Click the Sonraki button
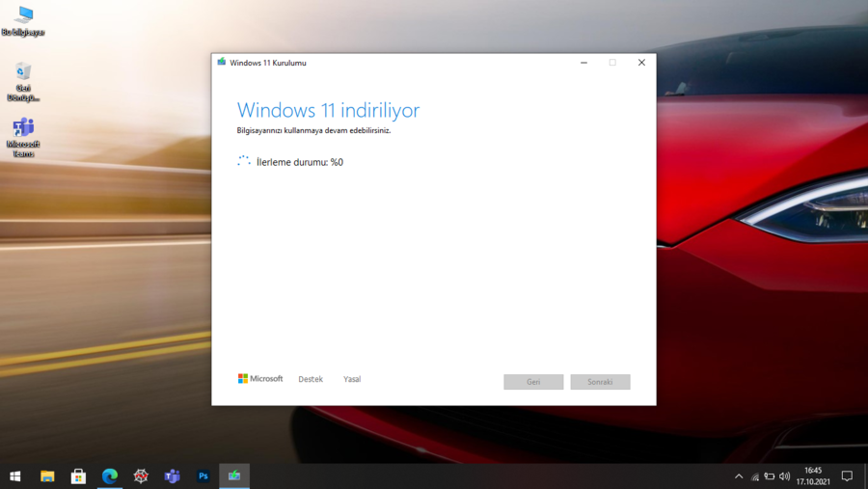 pos(600,382)
